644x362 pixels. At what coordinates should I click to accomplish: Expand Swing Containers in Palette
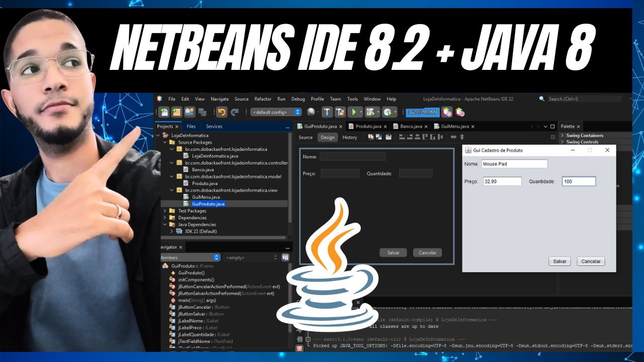pyautogui.click(x=562, y=135)
